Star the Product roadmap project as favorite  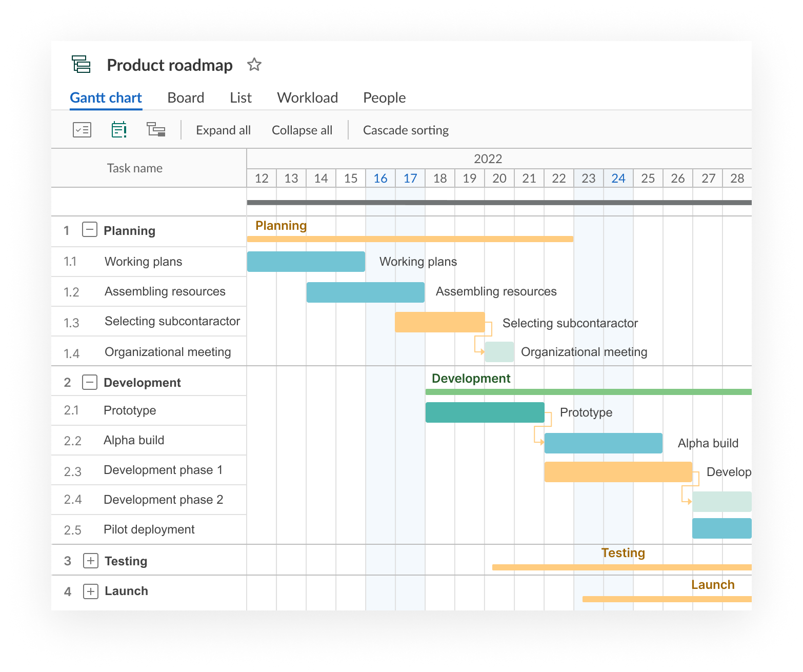[x=254, y=65]
